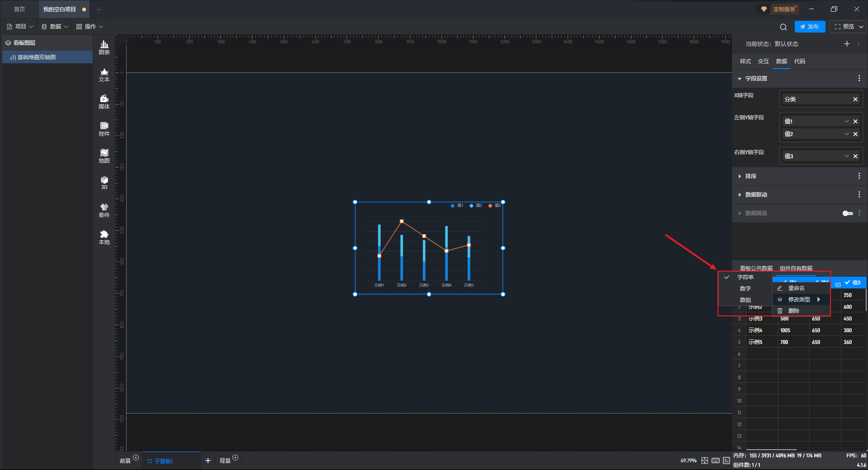Switch to the 样式 tab
Screen dimensions: 868x470
click(745, 61)
